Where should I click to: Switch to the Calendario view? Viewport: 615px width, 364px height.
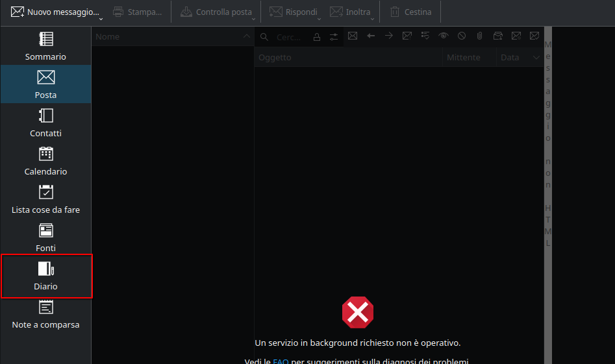coord(45,161)
